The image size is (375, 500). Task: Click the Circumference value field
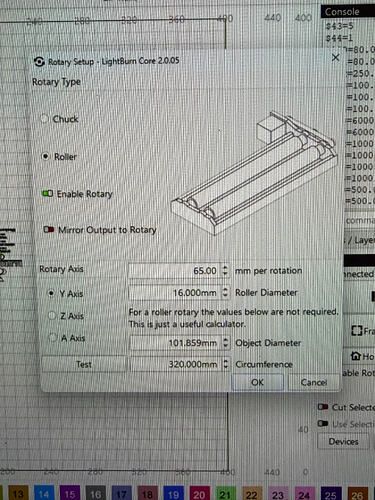pyautogui.click(x=175, y=364)
